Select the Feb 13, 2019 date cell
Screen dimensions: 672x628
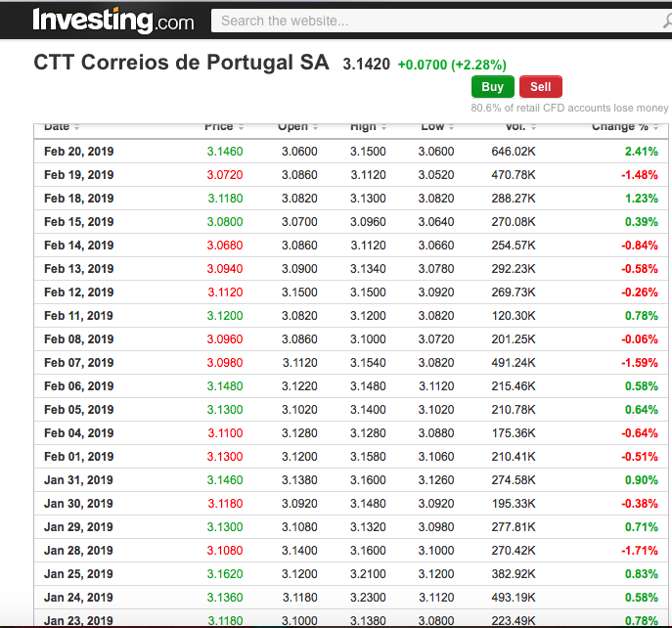click(79, 269)
